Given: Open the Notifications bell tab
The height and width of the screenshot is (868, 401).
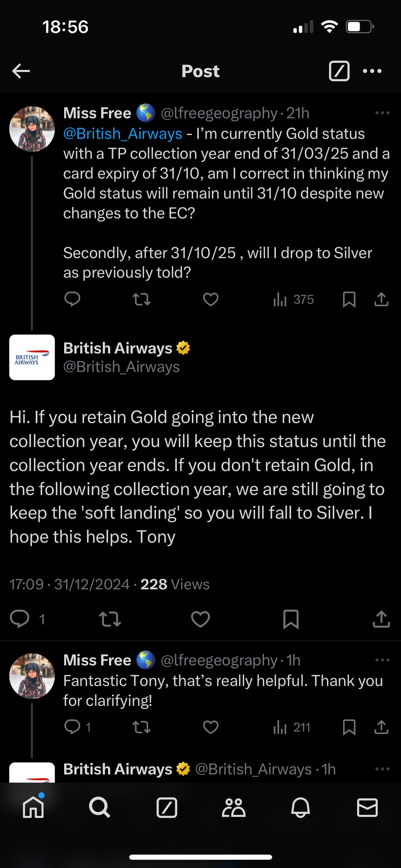Looking at the screenshot, I should 300,808.
